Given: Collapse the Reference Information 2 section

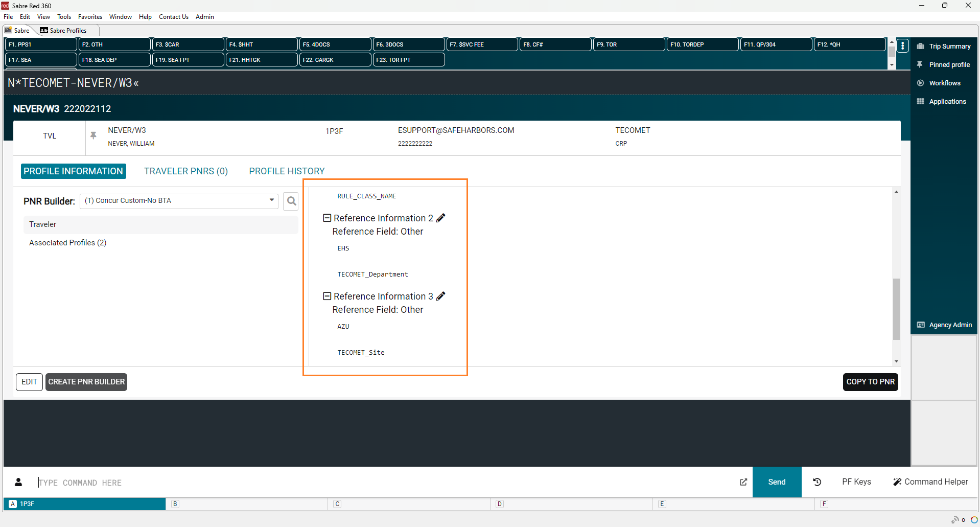Looking at the screenshot, I should pyautogui.click(x=327, y=218).
